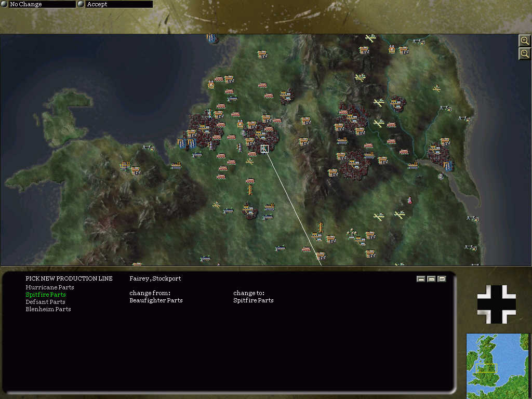The width and height of the screenshot is (532, 399).
Task: Select docks icon at map's top edge
Action: click(x=211, y=37)
